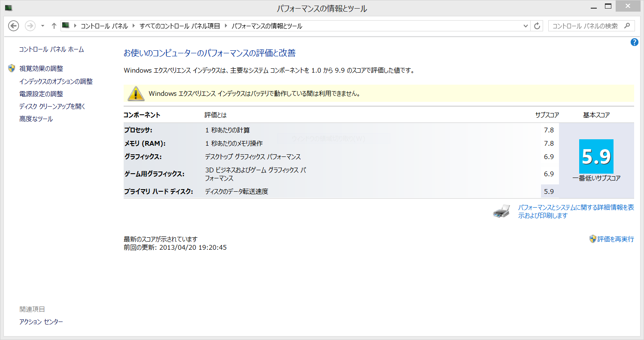The width and height of the screenshot is (644, 340).
Task: Click the 5.9 base score tile
Action: tap(596, 156)
